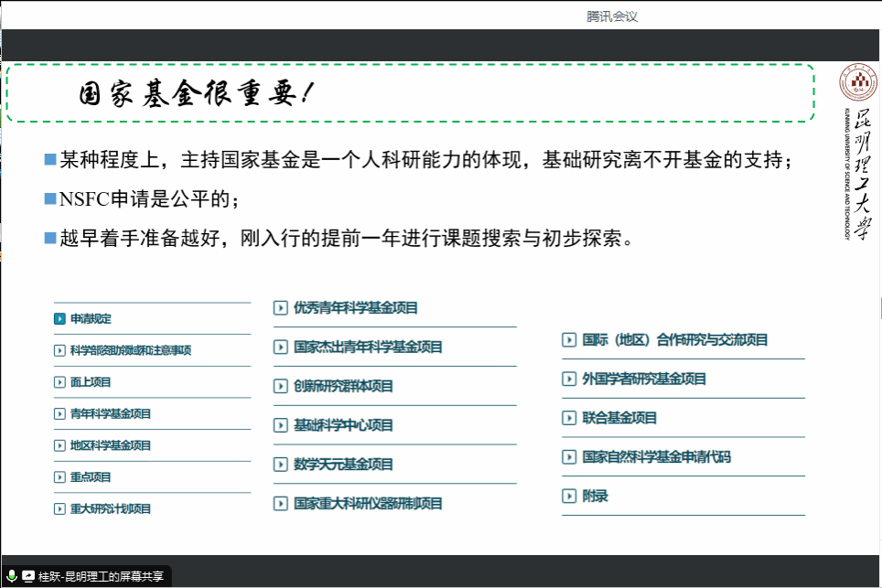Open the 青年科学基金项目 link
This screenshot has width=882, height=588.
click(x=111, y=414)
